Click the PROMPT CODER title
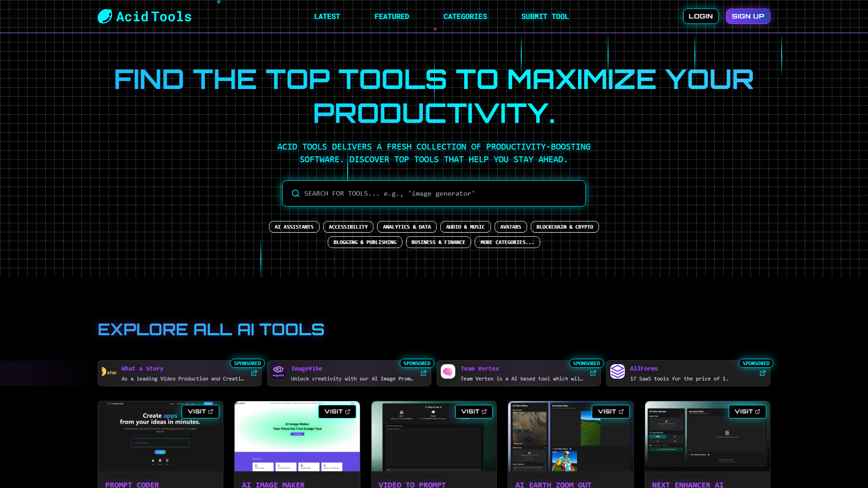868x488 pixels. pos(132,484)
